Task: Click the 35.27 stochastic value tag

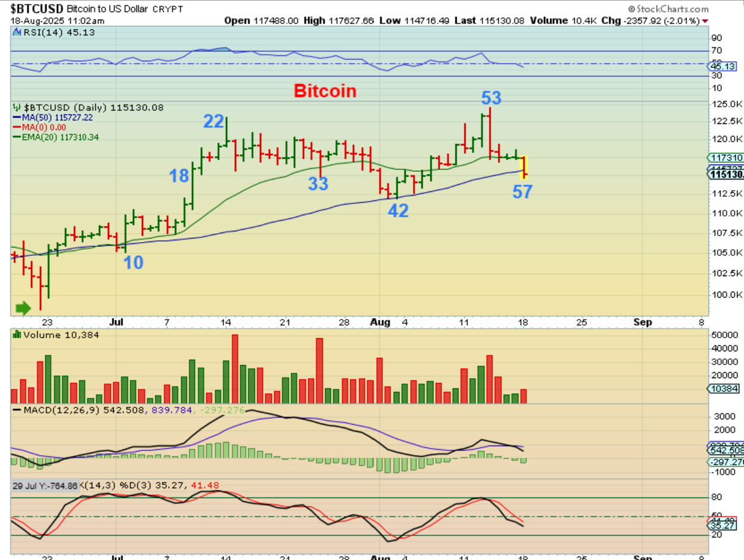Action: pyautogui.click(x=721, y=525)
